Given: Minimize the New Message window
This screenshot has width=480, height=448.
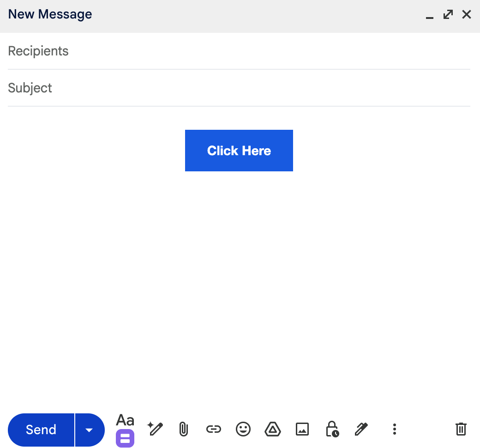Looking at the screenshot, I should 429,14.
